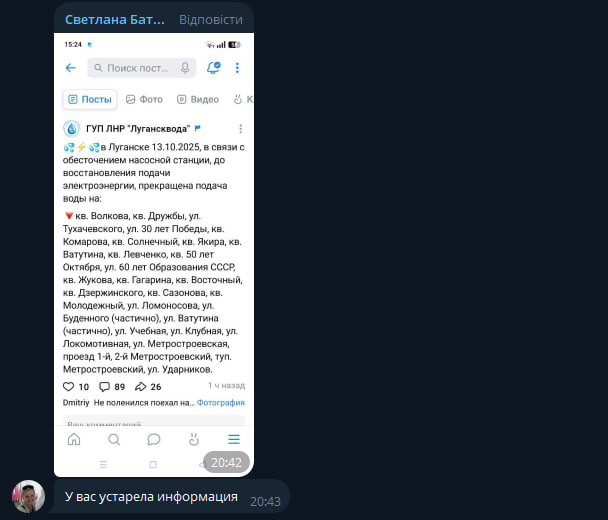Open the post options three-dot menu
This screenshot has height=520, width=608.
tap(240, 129)
